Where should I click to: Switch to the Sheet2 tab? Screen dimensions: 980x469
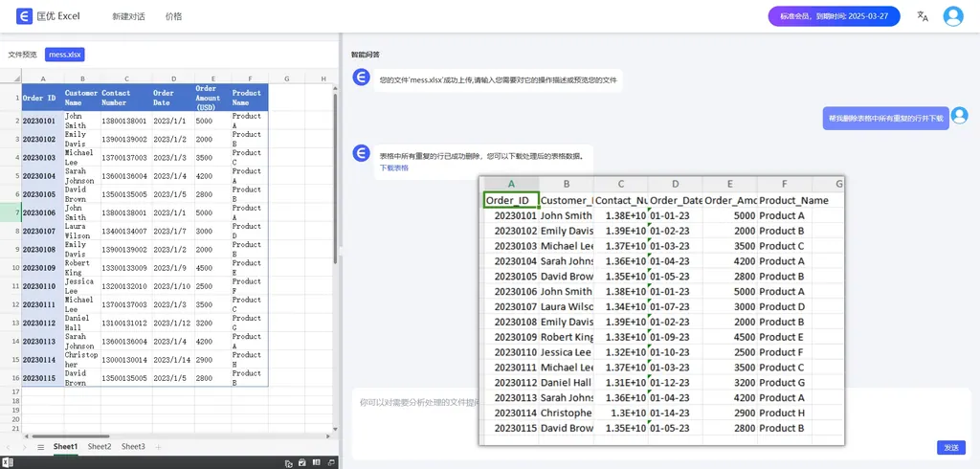pyautogui.click(x=100, y=447)
